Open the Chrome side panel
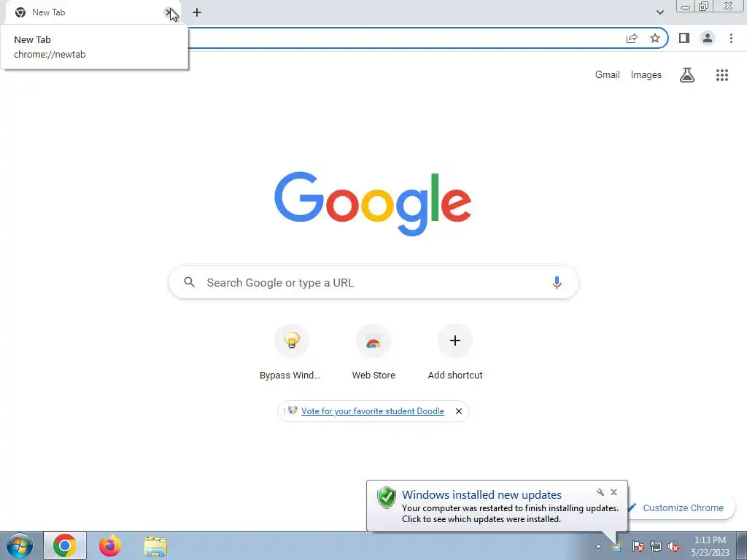 684,38
